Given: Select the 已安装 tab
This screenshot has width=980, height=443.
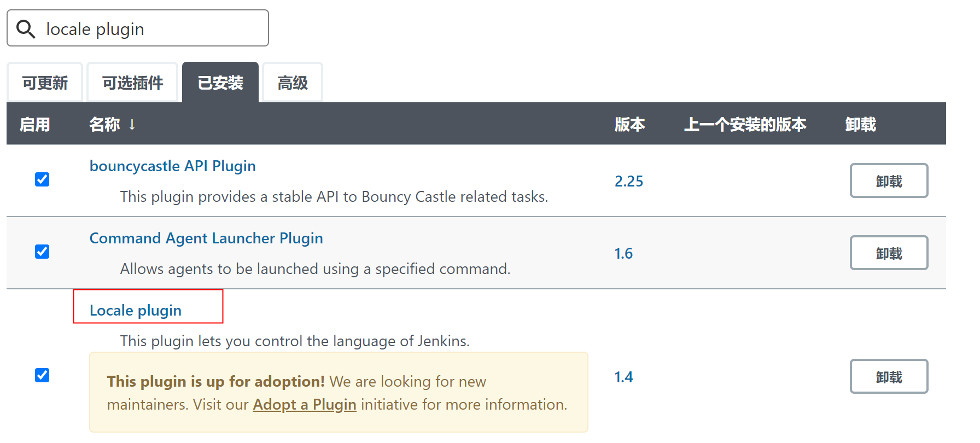Looking at the screenshot, I should click(220, 83).
